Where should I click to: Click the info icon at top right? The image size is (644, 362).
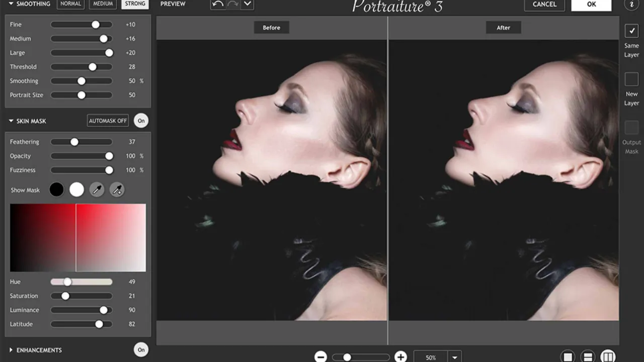(x=631, y=4)
